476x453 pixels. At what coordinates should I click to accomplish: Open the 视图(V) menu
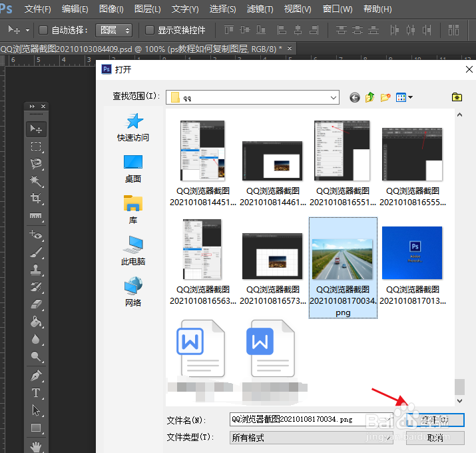click(298, 9)
